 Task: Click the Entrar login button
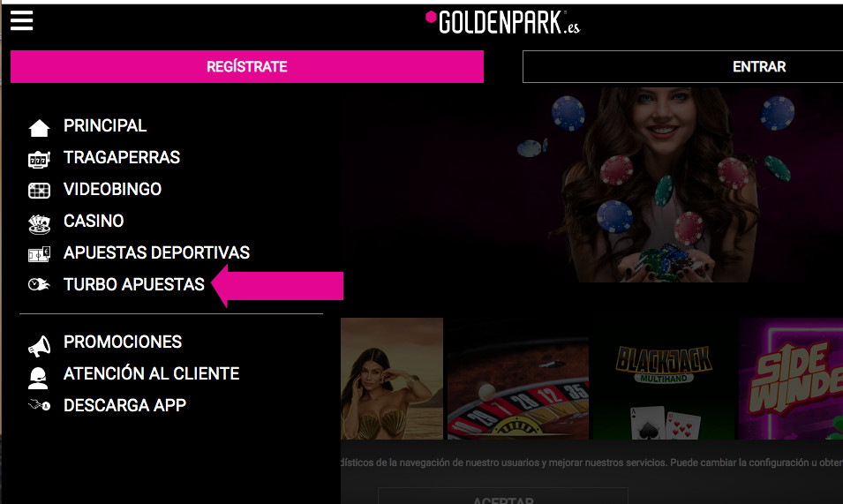coord(683,66)
